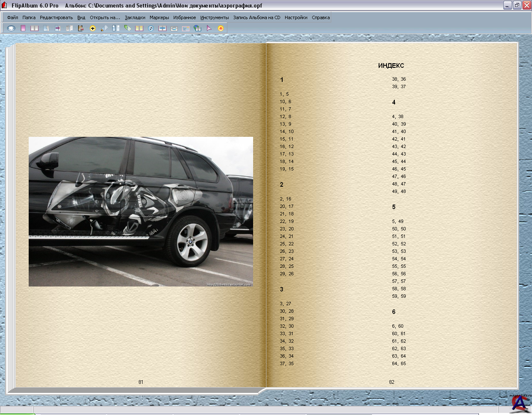Image resolution: width=532 pixels, height=415 pixels.
Task: Click the blue arrow oval toolbar icon
Action: [11, 28]
